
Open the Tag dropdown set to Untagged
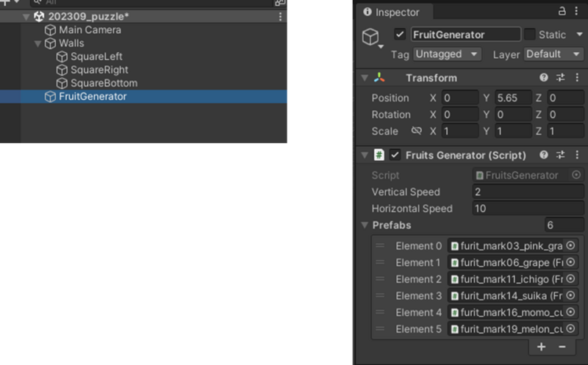448,54
